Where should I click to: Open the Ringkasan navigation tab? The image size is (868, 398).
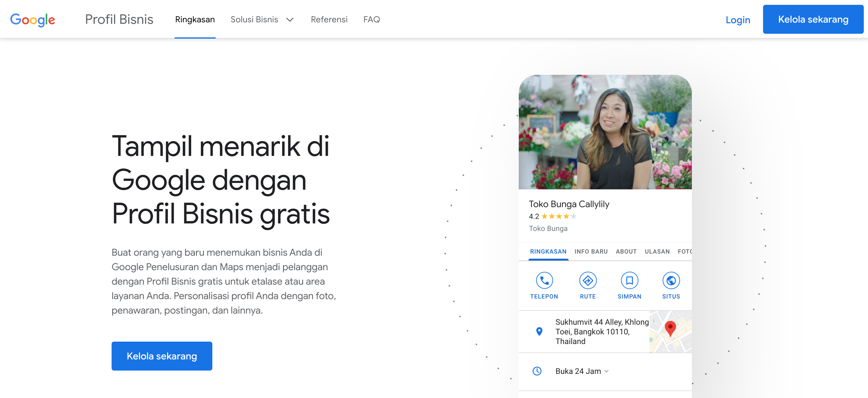pyautogui.click(x=195, y=20)
